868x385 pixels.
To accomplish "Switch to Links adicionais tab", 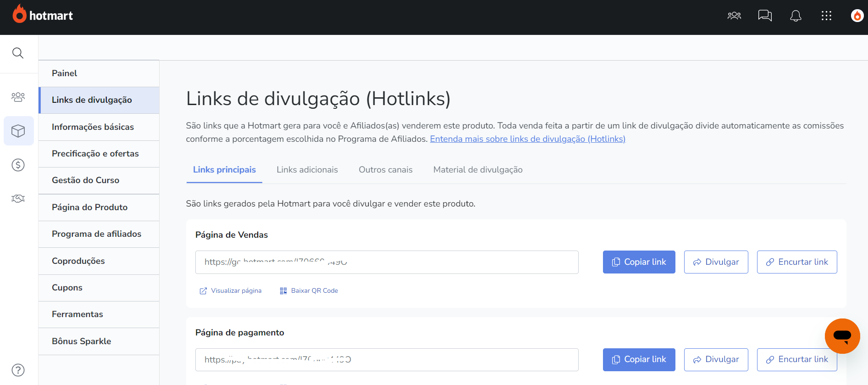I will 307,170.
